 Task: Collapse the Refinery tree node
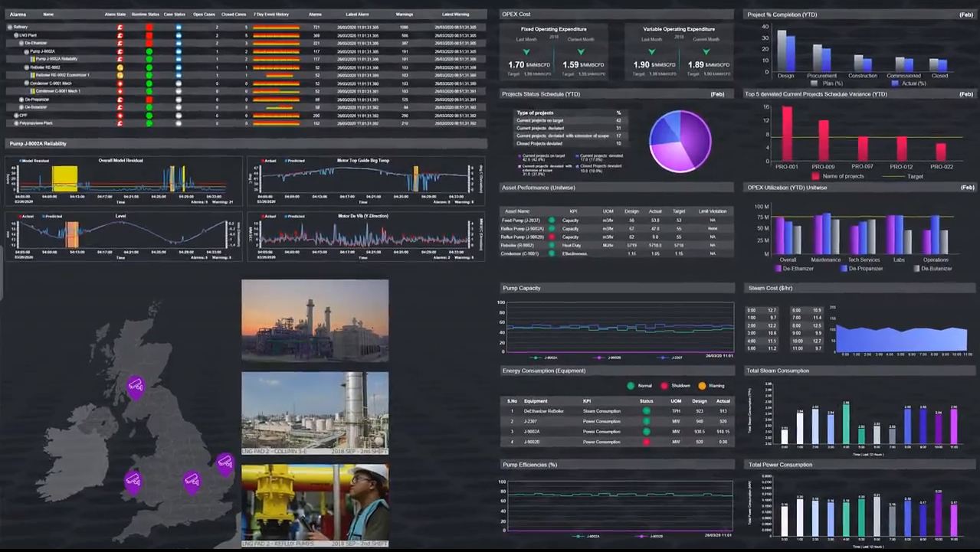10,27
